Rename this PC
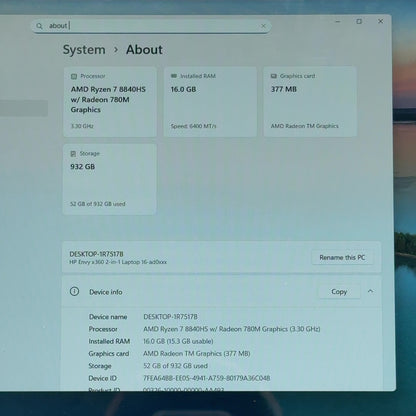 (342, 257)
